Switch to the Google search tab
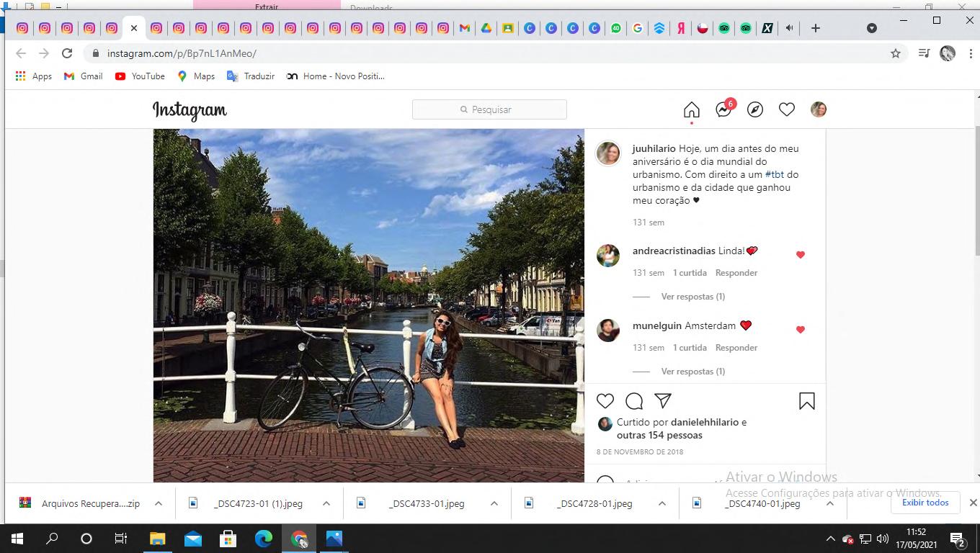The width and height of the screenshot is (980, 553). [638, 28]
